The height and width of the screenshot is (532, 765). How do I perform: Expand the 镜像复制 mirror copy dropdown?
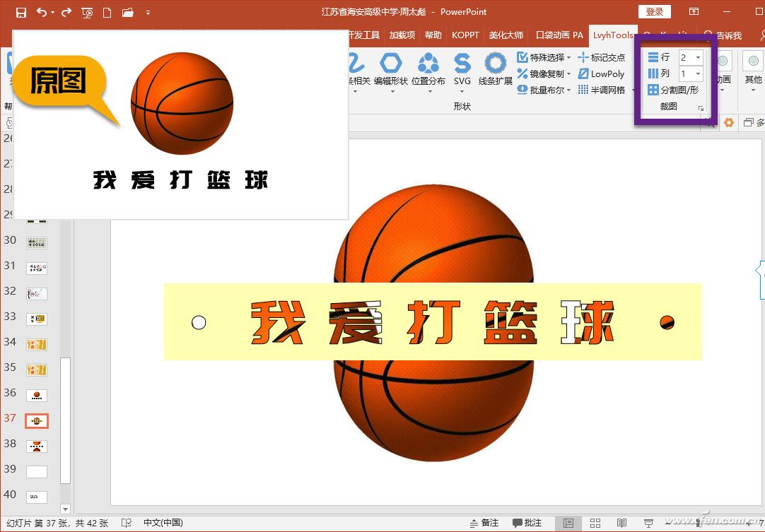pyautogui.click(x=542, y=73)
